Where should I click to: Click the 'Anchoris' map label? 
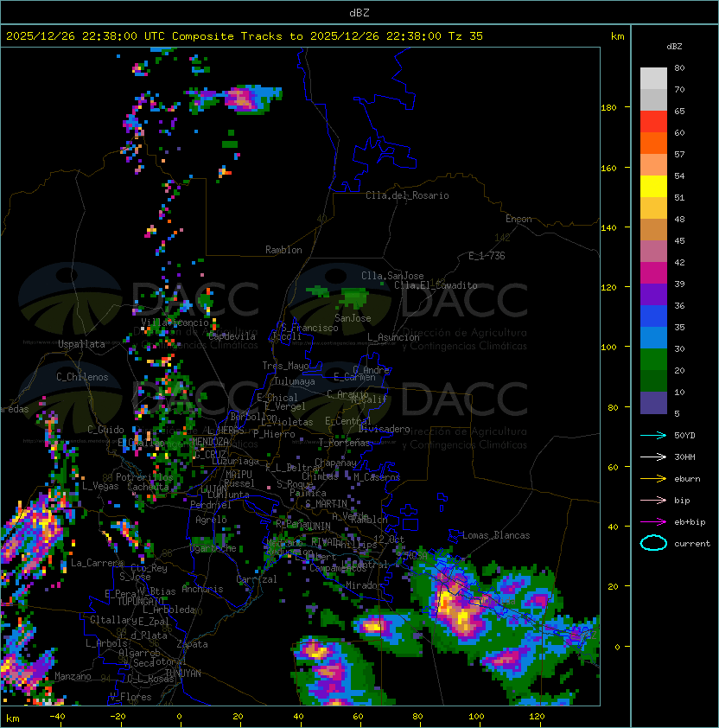click(x=202, y=589)
